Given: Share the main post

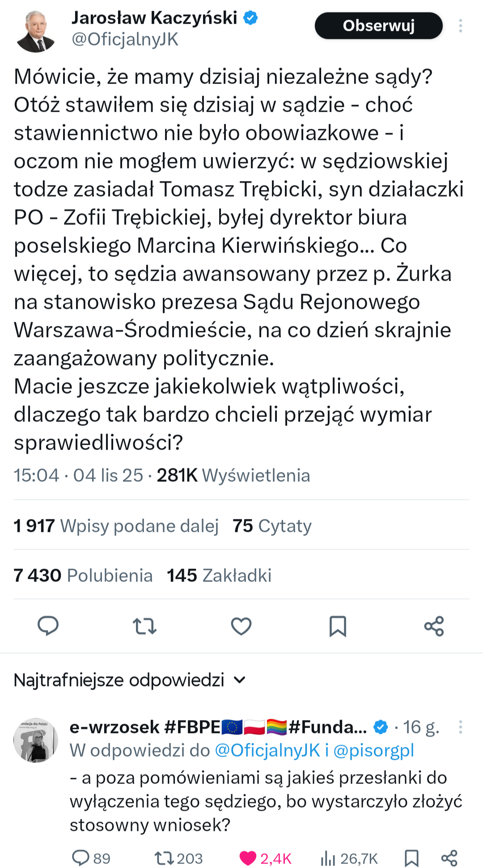Looking at the screenshot, I should pos(434,626).
